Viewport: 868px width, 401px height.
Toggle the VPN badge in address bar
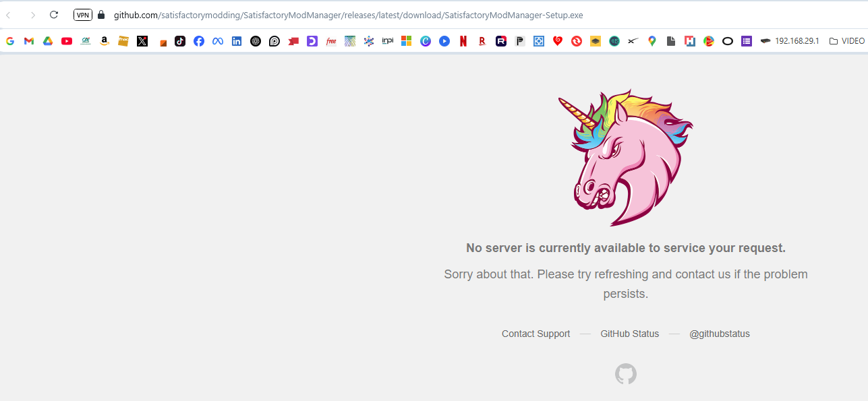click(x=83, y=15)
